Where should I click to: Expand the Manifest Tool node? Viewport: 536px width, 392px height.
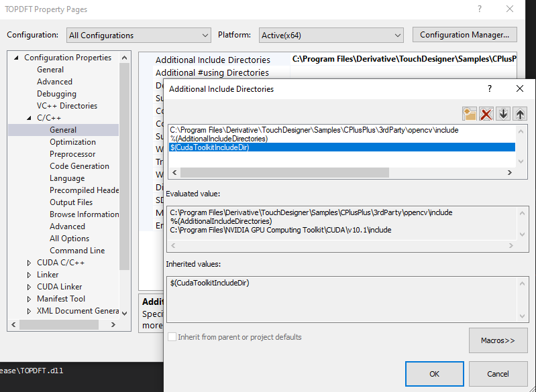tap(29, 299)
